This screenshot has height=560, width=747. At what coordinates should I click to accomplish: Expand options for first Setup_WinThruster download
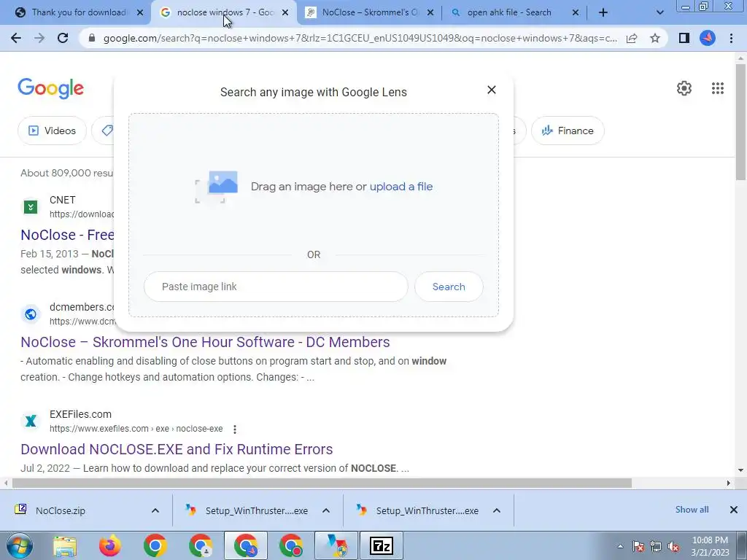[x=326, y=510]
